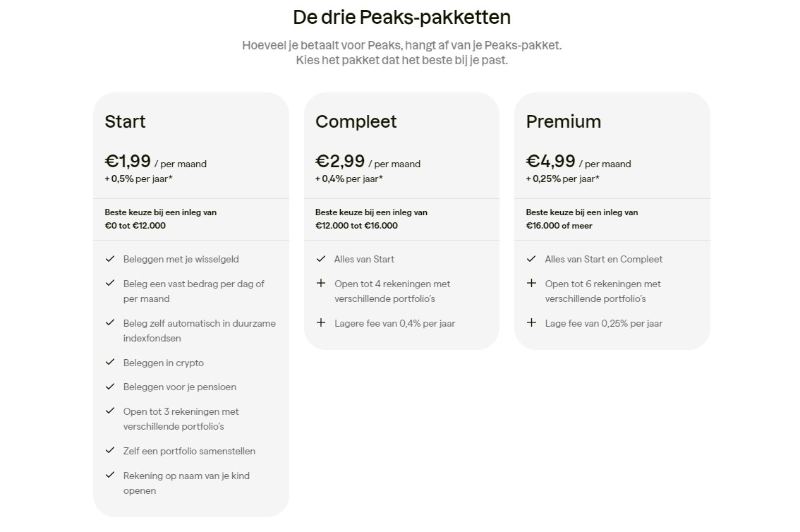Image resolution: width=800 pixels, height=532 pixels.
Task: Click checkmark beside 'Alles van Start en Compleet'
Action: [x=532, y=259]
